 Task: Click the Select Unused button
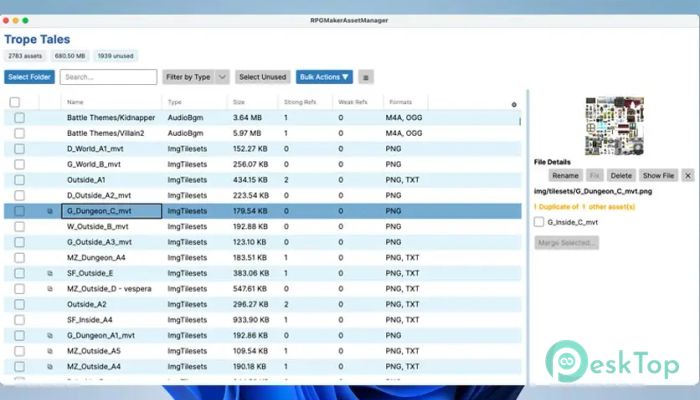[262, 77]
